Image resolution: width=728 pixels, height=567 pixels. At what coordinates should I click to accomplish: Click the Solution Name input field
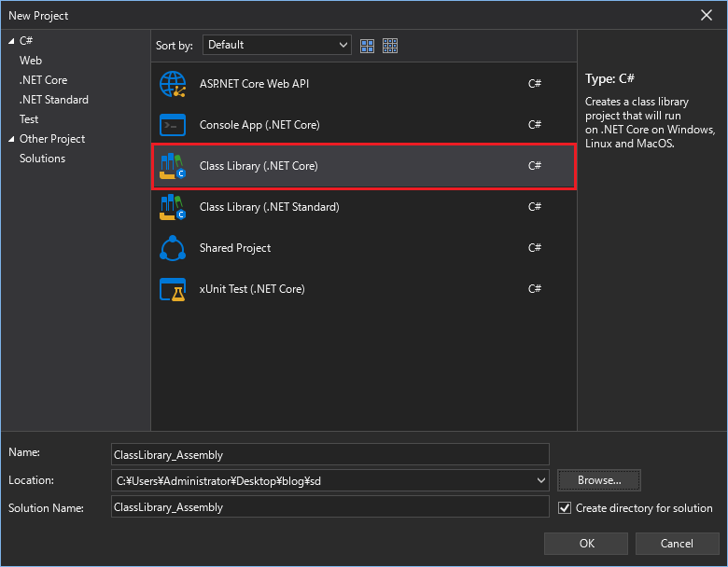[329, 506]
